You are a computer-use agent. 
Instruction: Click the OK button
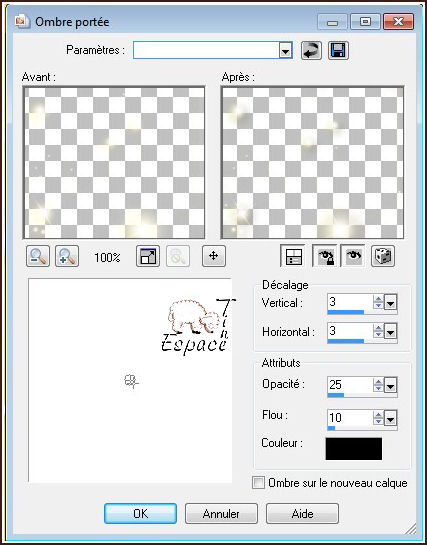[x=140, y=514]
